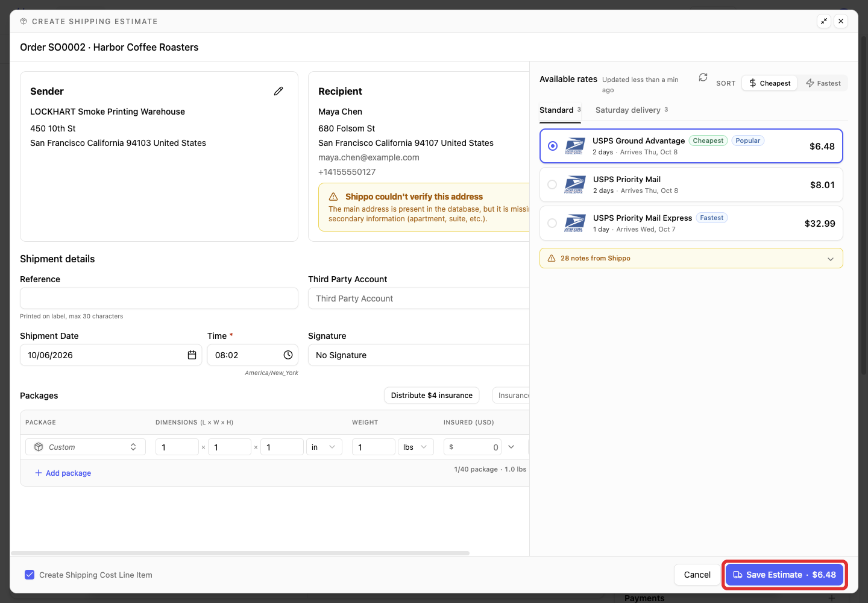Click the package width input field

(x=230, y=447)
